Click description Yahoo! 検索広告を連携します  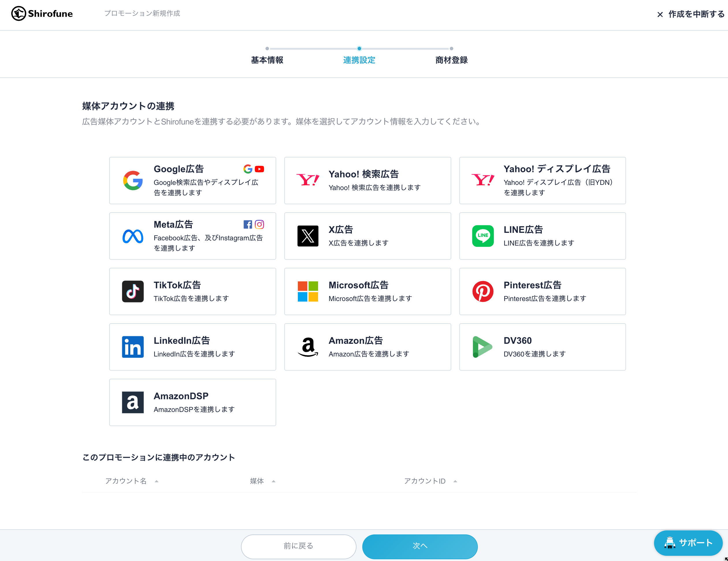[374, 188]
